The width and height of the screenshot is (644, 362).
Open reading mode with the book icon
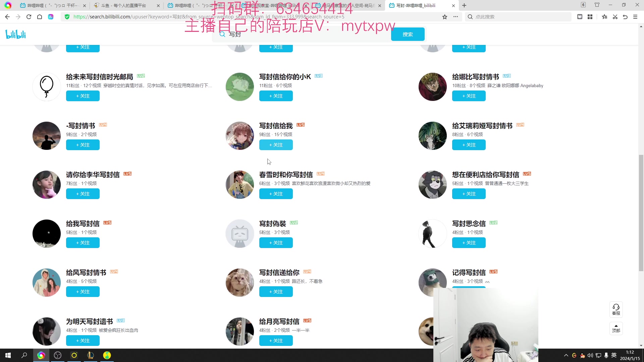(580, 16)
